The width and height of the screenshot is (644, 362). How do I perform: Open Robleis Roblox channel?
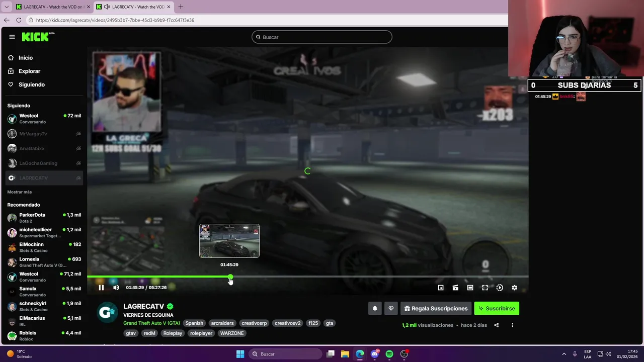pyautogui.click(x=44, y=336)
